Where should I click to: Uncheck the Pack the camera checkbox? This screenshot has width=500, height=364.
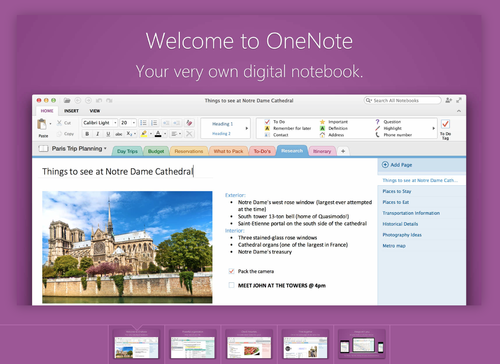231,271
